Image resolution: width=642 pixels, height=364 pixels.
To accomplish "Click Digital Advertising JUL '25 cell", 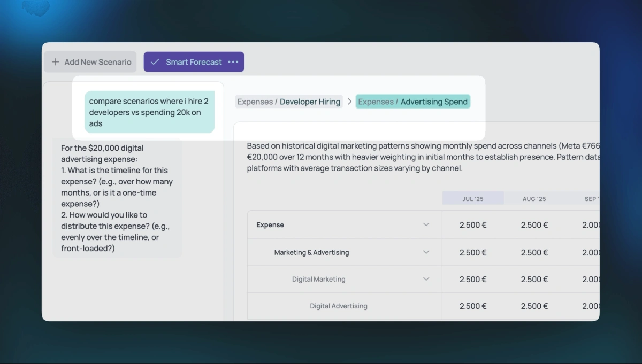I will [x=473, y=306].
